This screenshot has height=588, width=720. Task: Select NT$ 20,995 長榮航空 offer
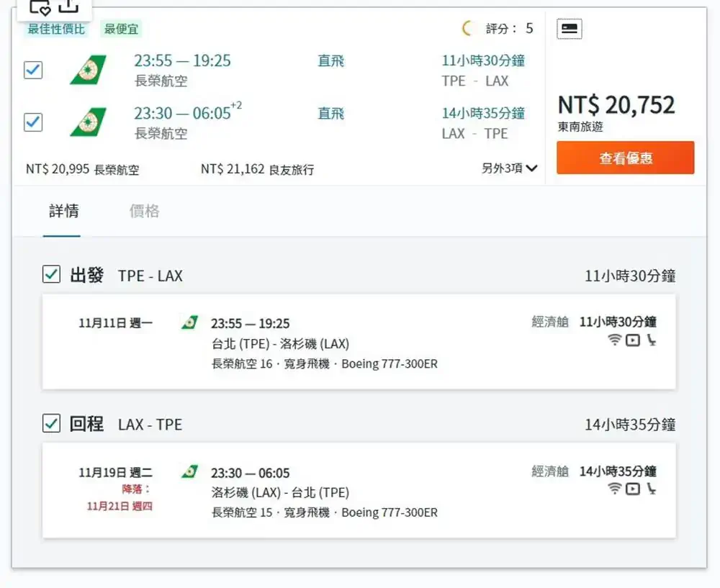click(83, 169)
